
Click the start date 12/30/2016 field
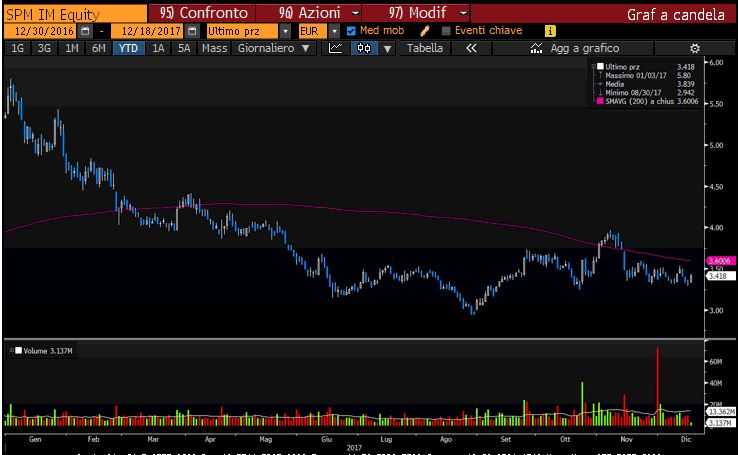[41, 31]
